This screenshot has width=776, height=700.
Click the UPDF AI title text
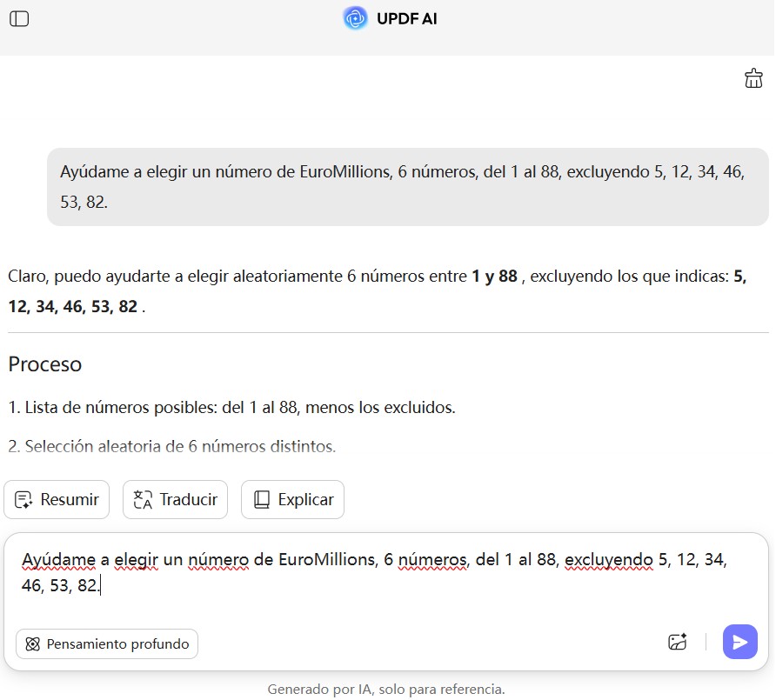[x=407, y=19]
